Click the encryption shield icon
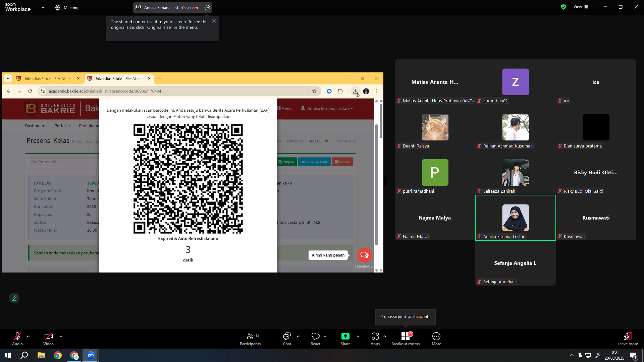 (x=563, y=7)
